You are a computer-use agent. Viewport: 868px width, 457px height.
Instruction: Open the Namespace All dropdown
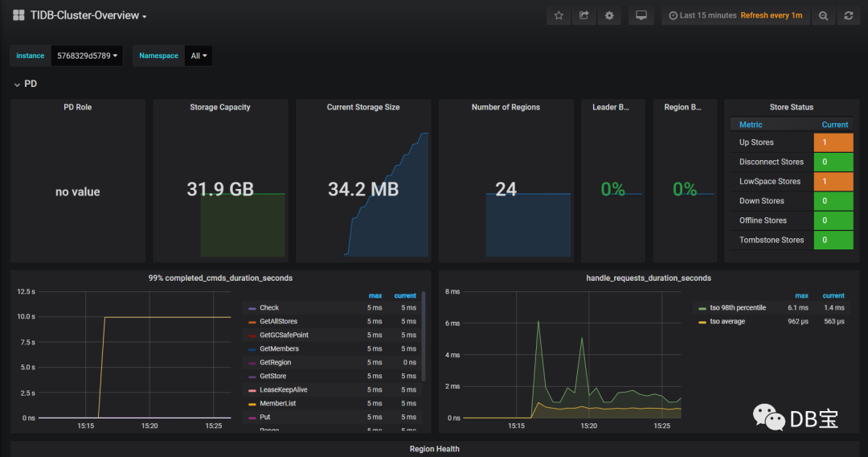[199, 56]
